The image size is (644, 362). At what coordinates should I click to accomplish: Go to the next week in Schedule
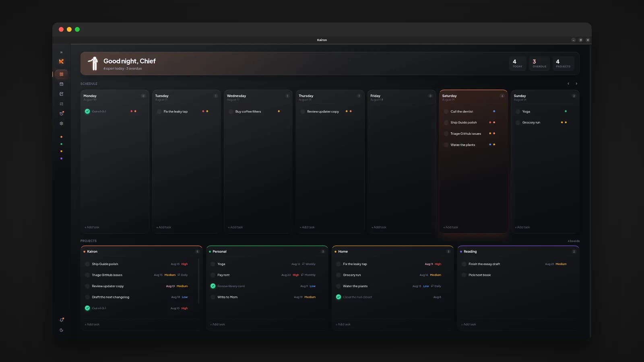[x=576, y=84]
